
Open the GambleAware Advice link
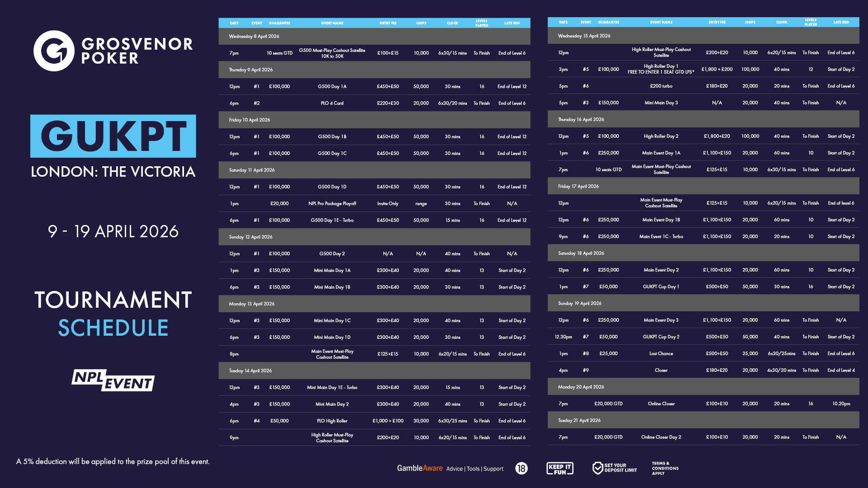click(454, 469)
